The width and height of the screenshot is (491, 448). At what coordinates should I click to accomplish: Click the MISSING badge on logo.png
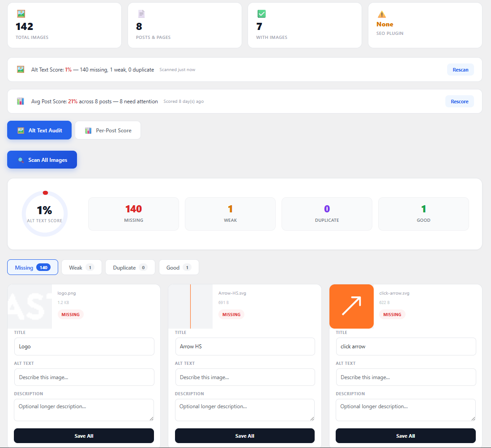pyautogui.click(x=70, y=314)
